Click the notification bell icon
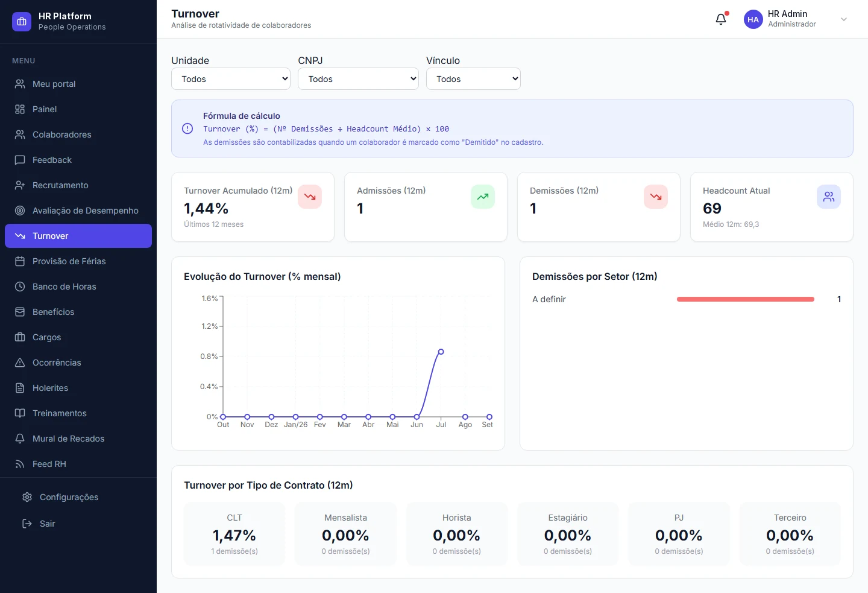Screen dimensions: 868x593 click(x=721, y=19)
